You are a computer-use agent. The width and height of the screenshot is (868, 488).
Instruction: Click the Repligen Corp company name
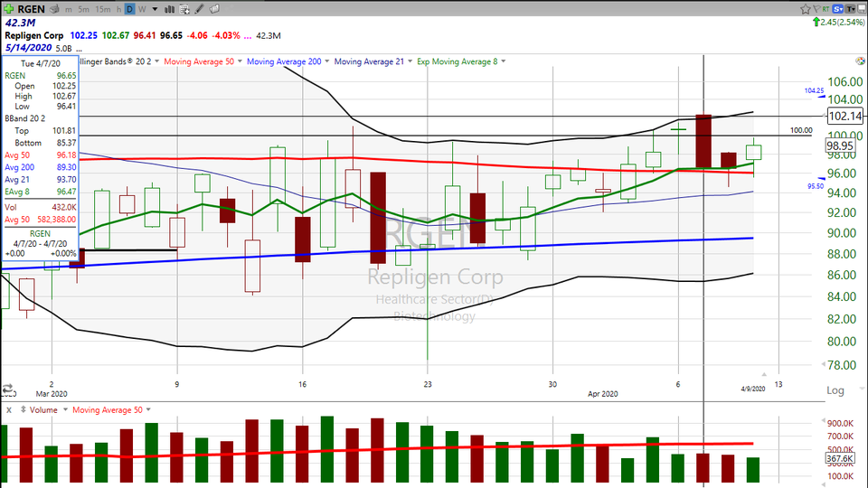pyautogui.click(x=34, y=35)
